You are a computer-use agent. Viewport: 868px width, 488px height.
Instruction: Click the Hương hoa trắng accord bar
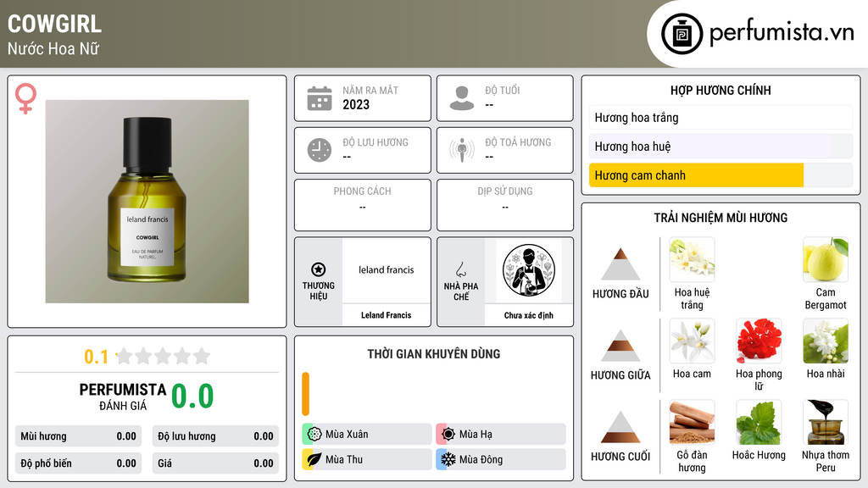coord(721,118)
